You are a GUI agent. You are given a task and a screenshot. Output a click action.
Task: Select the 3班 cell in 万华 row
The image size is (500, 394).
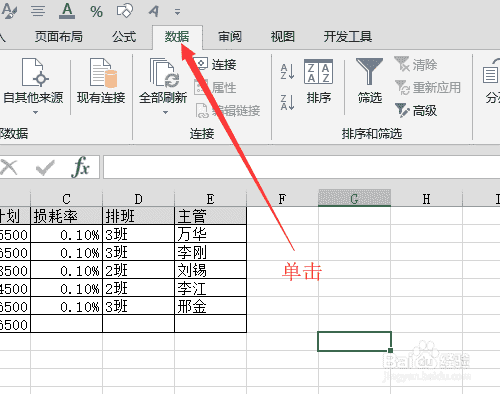pyautogui.click(x=138, y=234)
